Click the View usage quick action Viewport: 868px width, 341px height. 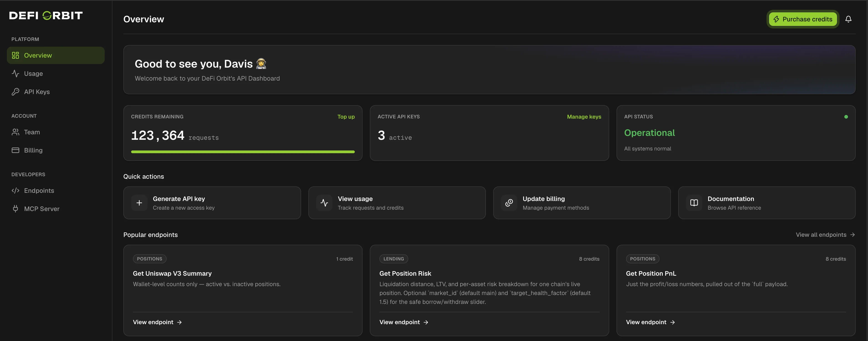point(397,203)
